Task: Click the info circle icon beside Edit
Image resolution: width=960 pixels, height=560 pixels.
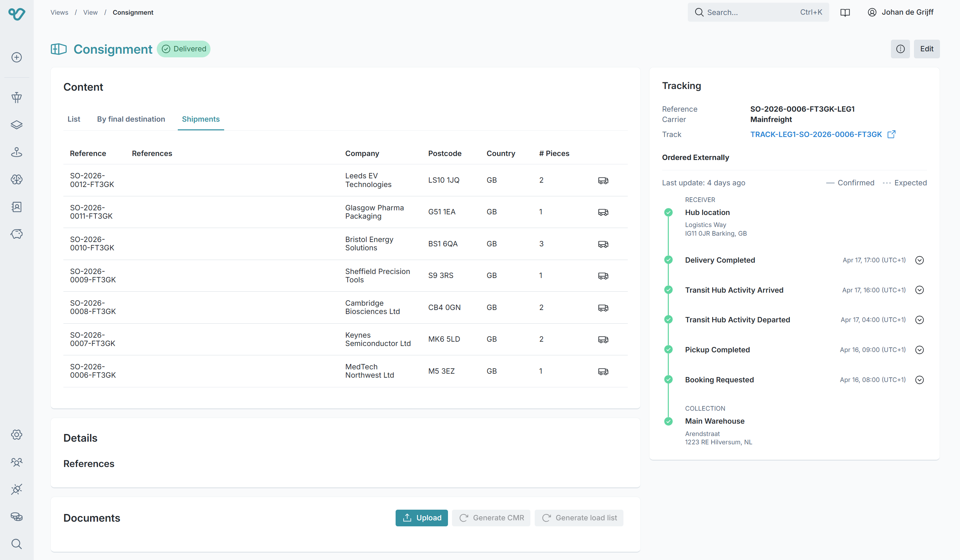Action: point(900,49)
